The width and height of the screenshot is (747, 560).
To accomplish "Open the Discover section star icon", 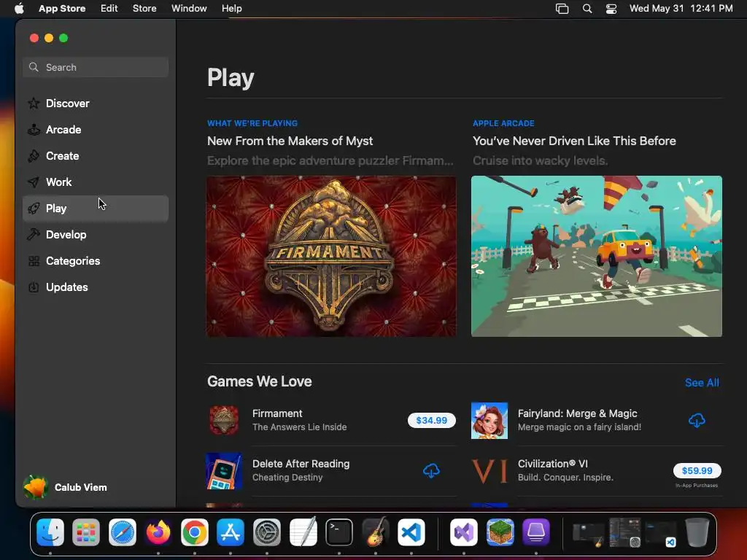I will click(34, 104).
